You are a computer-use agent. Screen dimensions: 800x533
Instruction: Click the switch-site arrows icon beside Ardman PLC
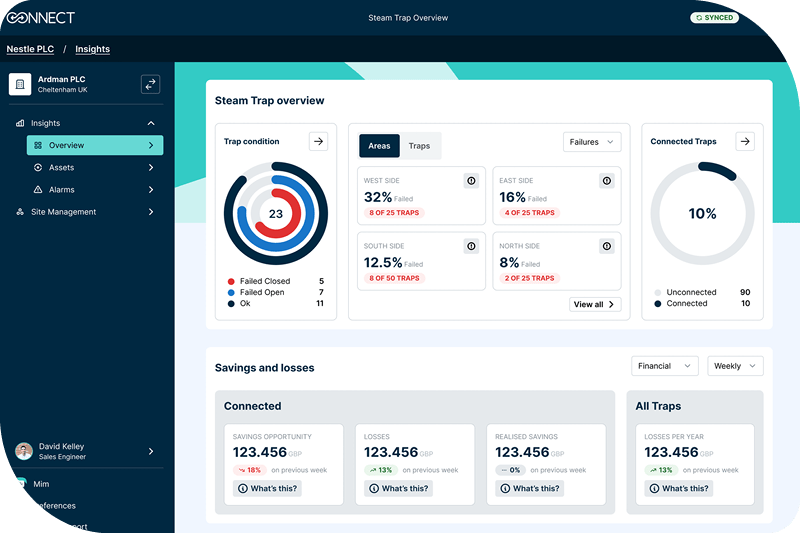(x=150, y=85)
